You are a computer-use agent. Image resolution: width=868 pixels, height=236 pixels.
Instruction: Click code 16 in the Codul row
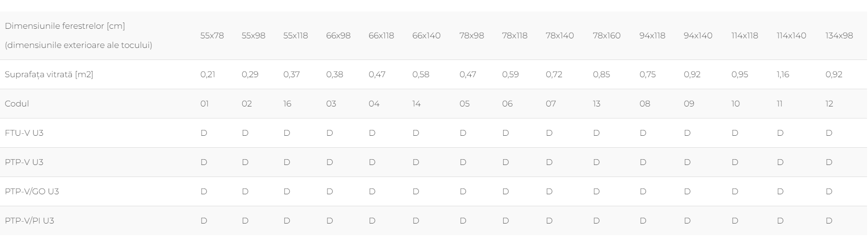point(287,104)
